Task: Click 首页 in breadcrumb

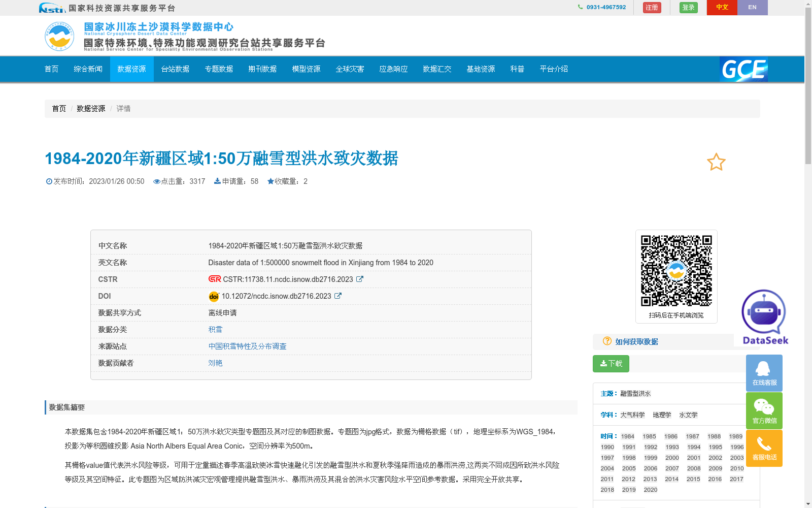Action: point(59,109)
